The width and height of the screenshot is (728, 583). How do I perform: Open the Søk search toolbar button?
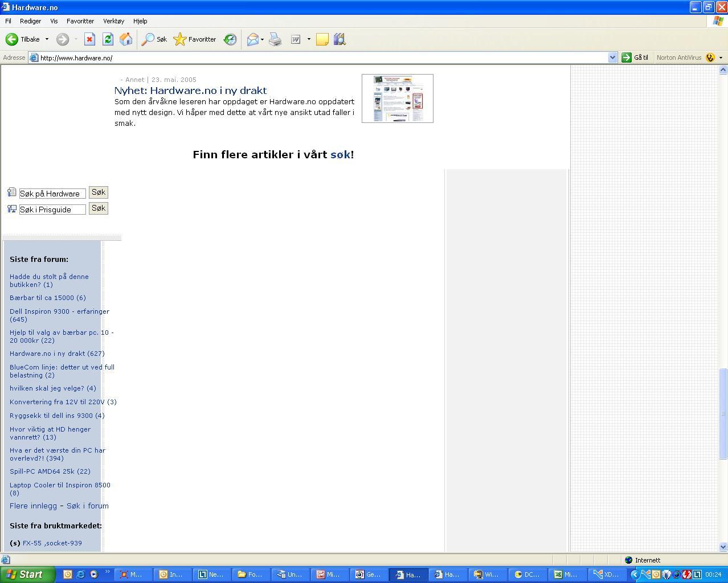(154, 39)
